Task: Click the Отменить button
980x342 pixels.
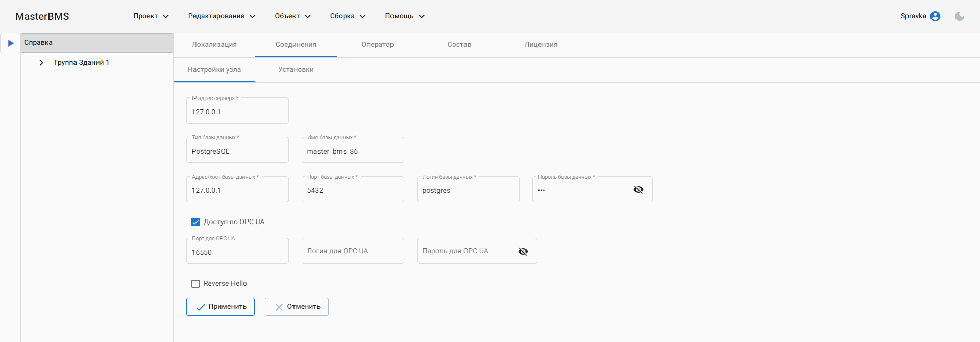Action: [297, 307]
